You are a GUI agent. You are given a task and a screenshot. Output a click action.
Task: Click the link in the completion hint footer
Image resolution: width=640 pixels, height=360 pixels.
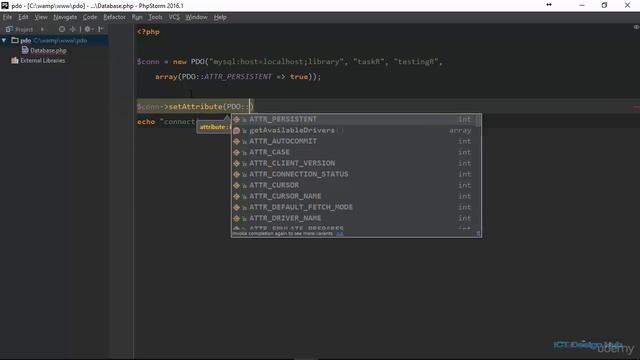[x=340, y=233]
